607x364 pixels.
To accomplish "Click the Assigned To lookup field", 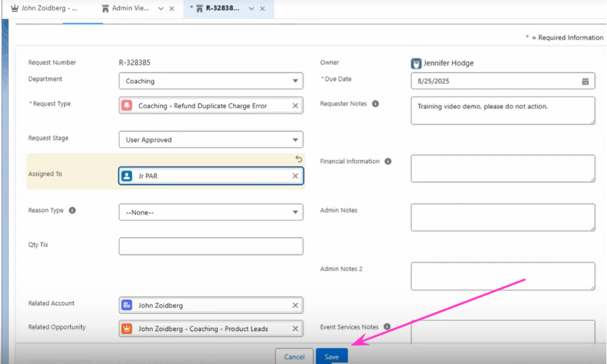I will pyautogui.click(x=211, y=176).
